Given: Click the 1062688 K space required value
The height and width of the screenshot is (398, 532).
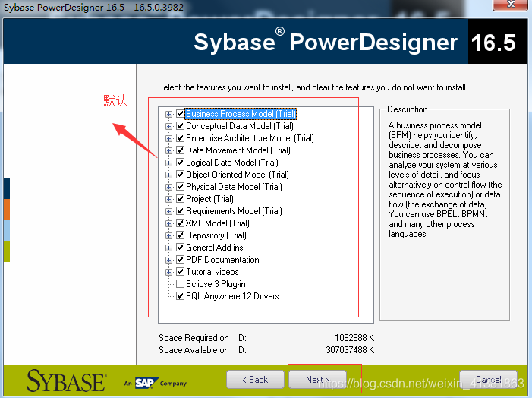Looking at the screenshot, I should (354, 338).
